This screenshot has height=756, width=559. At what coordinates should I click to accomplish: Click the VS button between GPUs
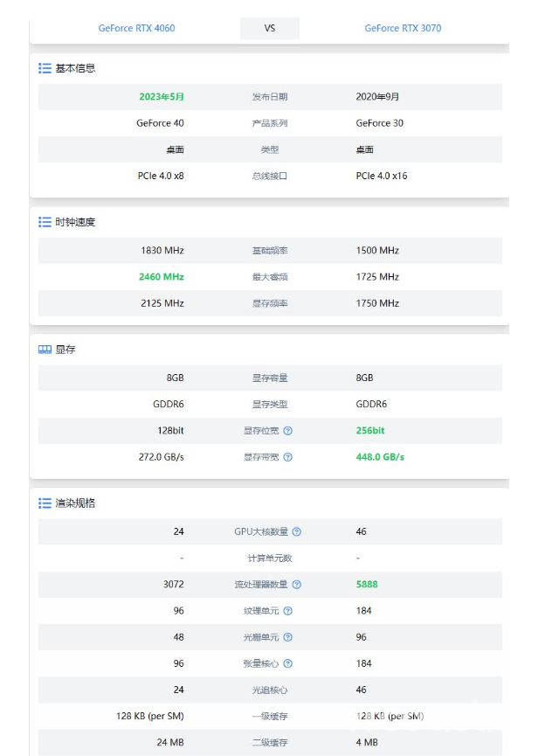pos(270,28)
